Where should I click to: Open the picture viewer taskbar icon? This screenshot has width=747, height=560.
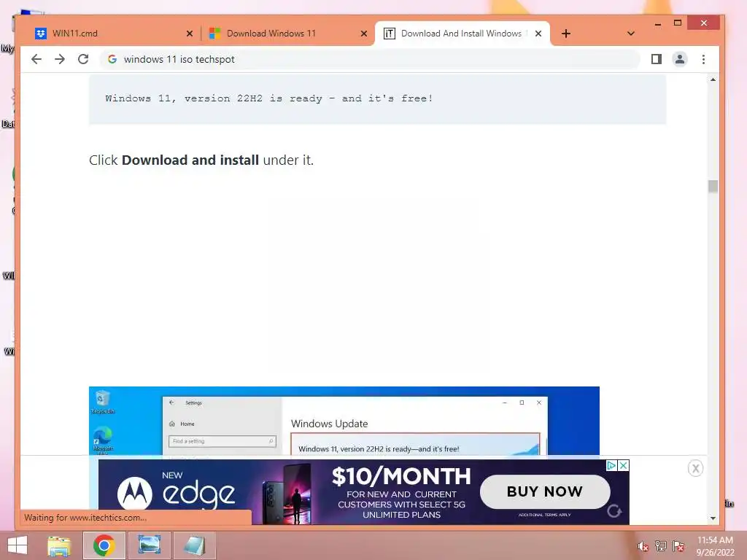coord(149,545)
